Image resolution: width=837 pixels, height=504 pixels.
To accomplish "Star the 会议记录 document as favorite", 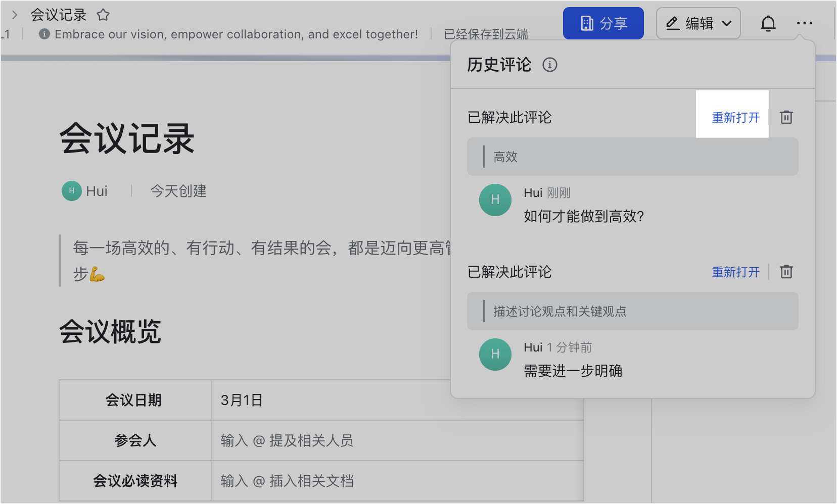I will pos(103,15).
